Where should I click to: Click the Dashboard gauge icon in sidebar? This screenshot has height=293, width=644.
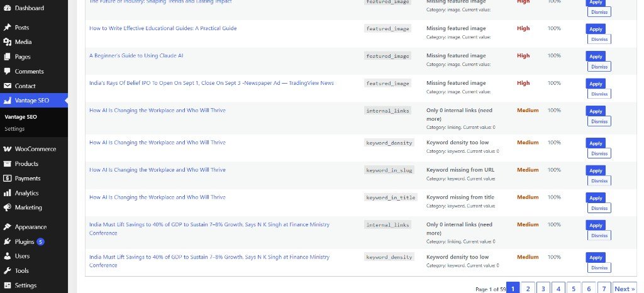pyautogui.click(x=7, y=8)
